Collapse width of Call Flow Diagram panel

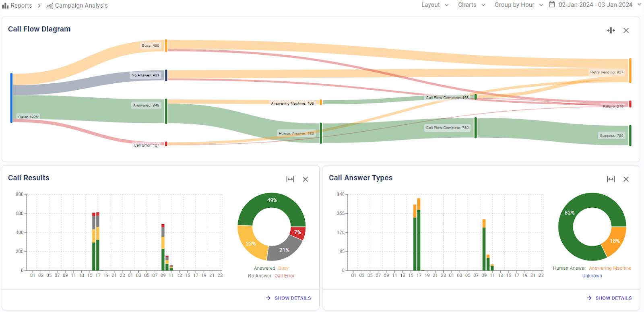(611, 30)
